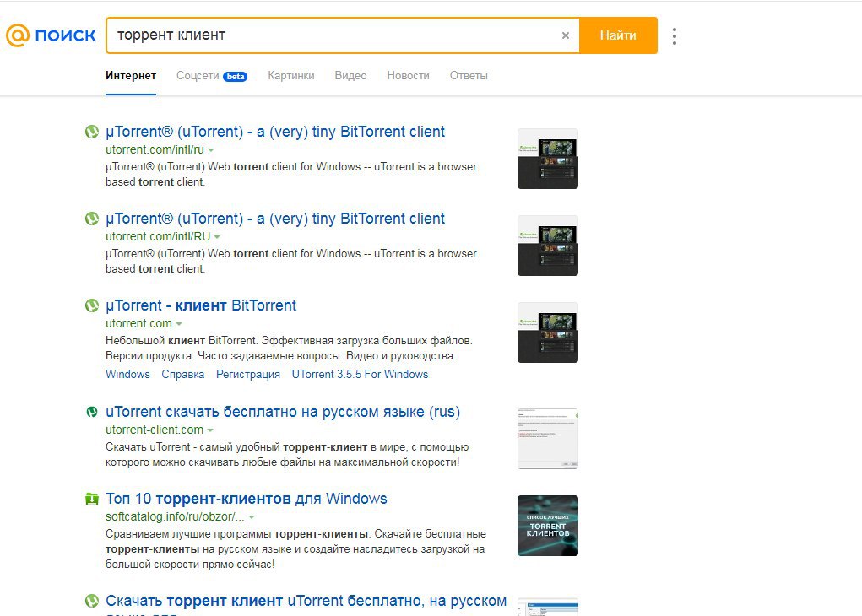Viewport: 862px width, 616px height.
Task: Open the three-dot options menu
Action: point(675,36)
